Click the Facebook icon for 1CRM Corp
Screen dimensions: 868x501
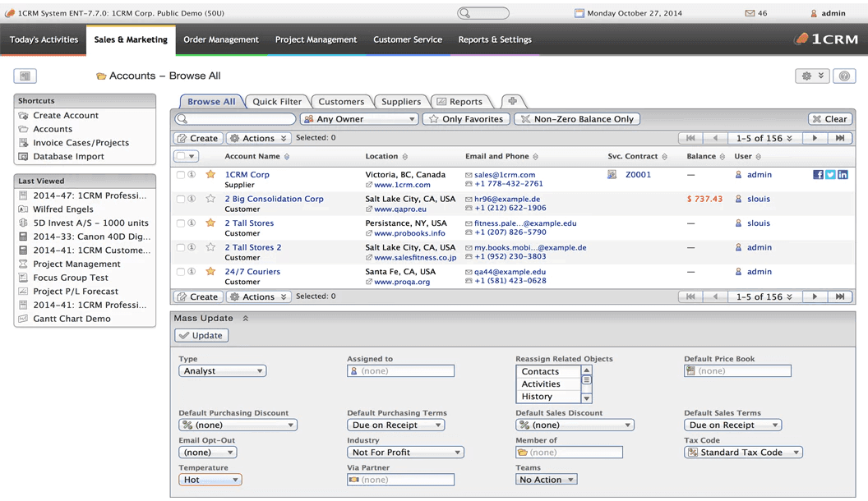pos(818,175)
